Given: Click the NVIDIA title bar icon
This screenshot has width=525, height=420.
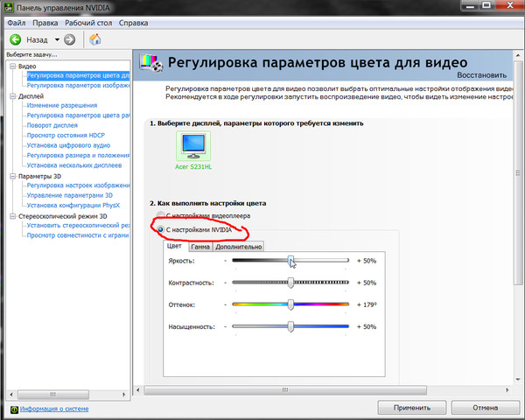Looking at the screenshot, I should pyautogui.click(x=9, y=7).
